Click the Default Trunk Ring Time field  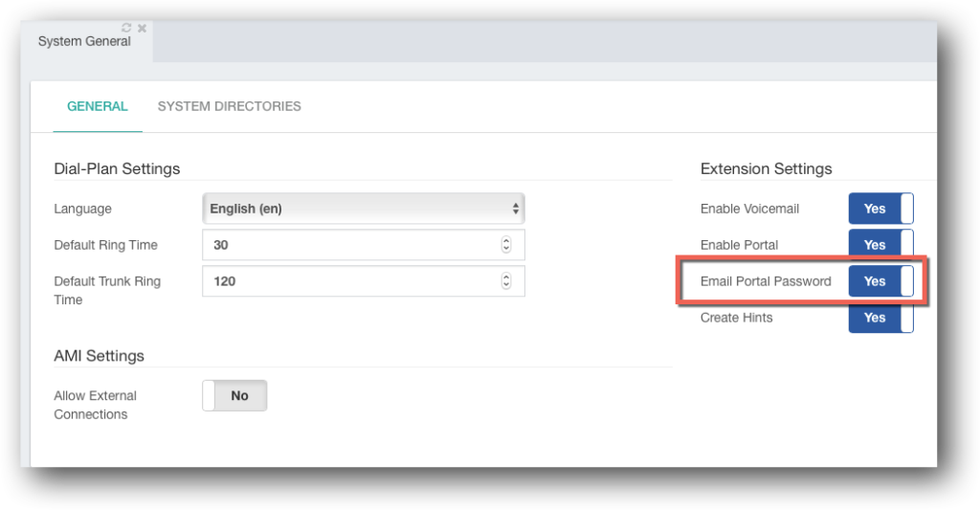[x=363, y=281]
